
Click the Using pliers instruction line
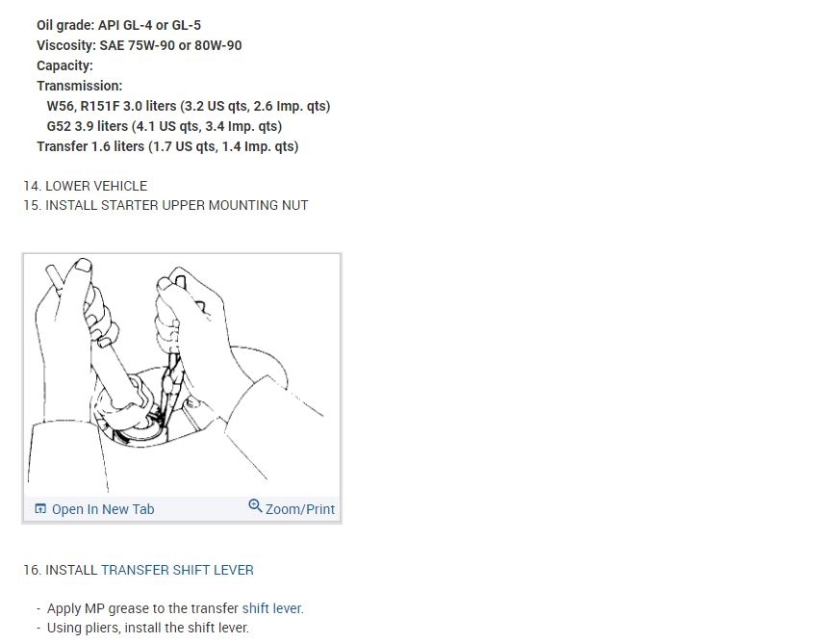click(148, 628)
